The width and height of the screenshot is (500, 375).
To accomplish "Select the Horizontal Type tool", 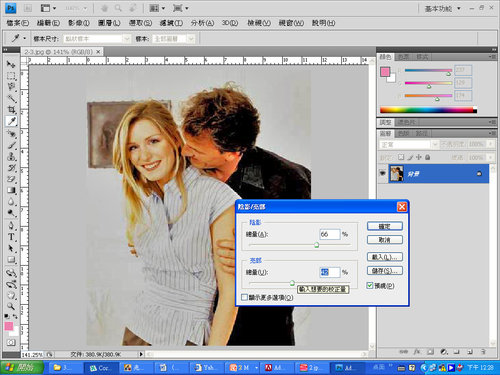I will click(11, 237).
